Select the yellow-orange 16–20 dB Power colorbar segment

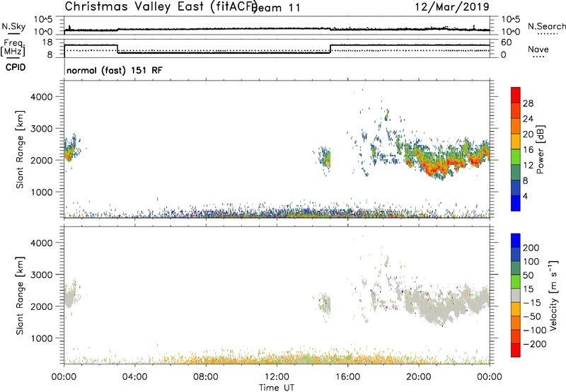tap(516, 142)
